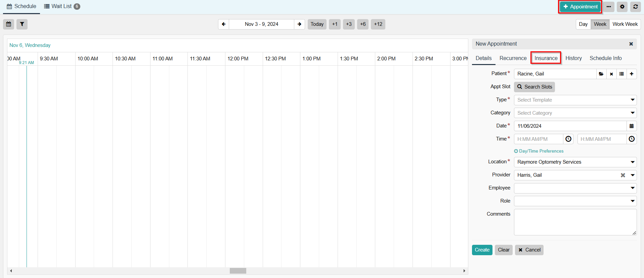The width and height of the screenshot is (644, 278).
Task: Click the settings gear icon
Action: point(622,7)
